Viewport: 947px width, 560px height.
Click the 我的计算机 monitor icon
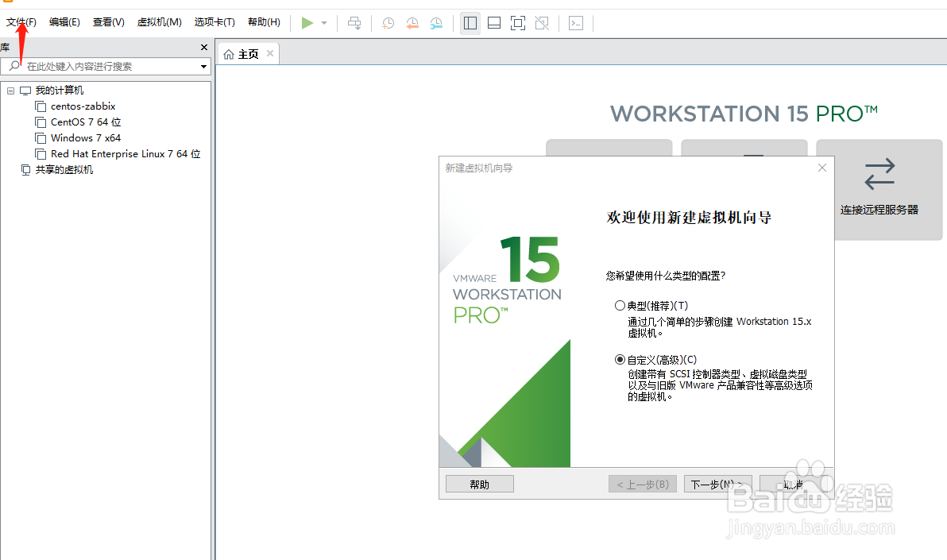(25, 91)
